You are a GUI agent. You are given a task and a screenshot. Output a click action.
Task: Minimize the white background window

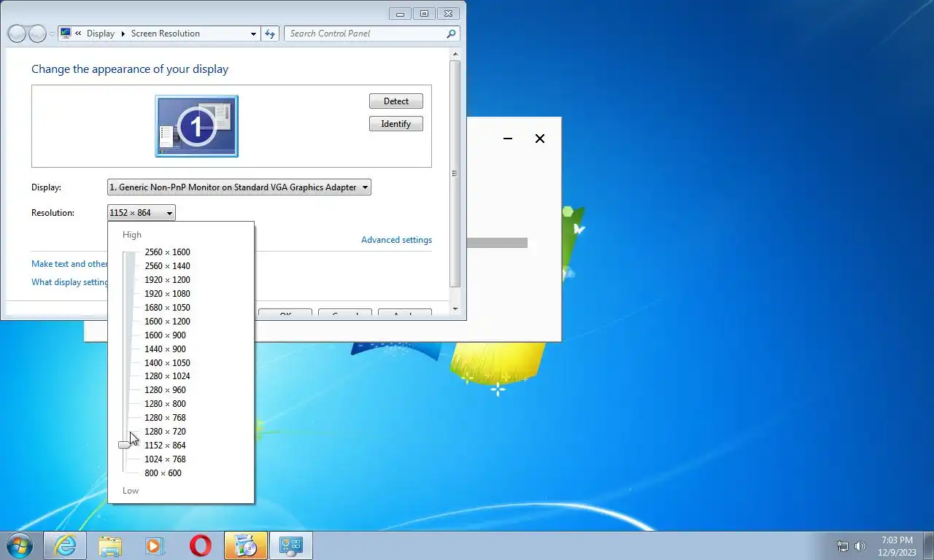[x=508, y=139]
